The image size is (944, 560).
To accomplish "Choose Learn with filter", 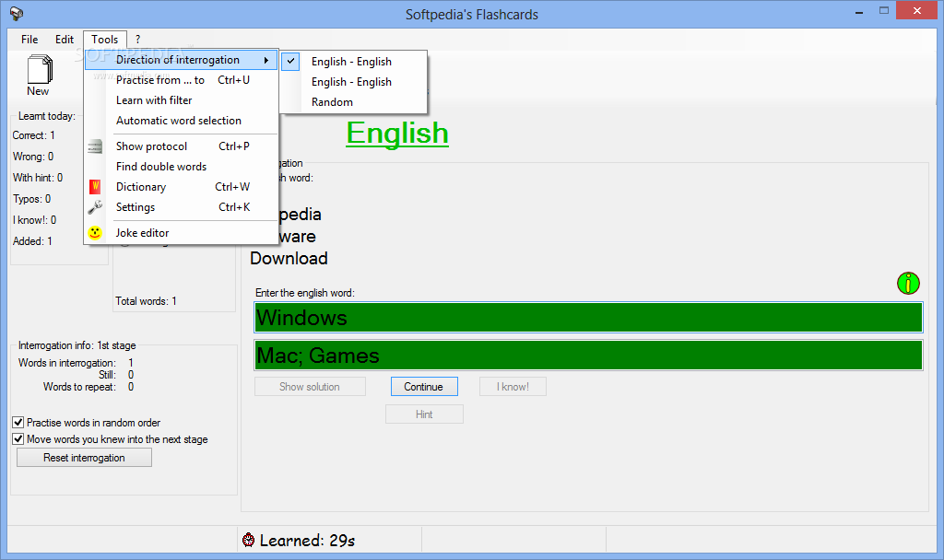I will (x=182, y=100).
